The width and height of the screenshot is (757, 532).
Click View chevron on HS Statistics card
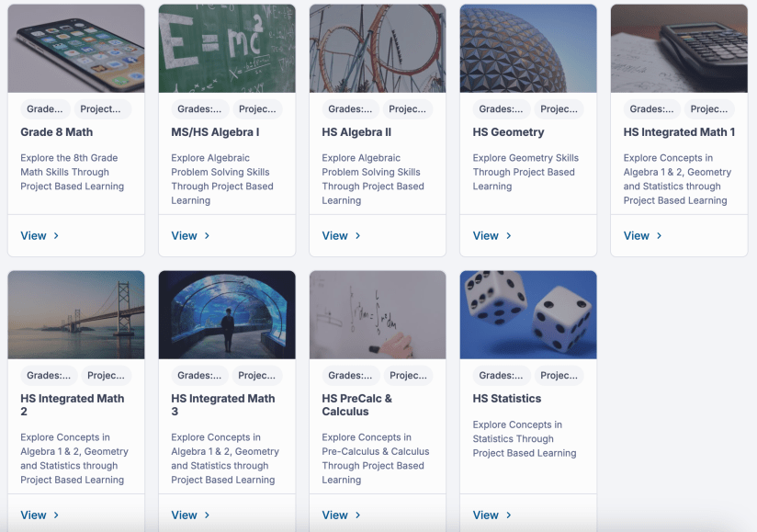point(508,515)
